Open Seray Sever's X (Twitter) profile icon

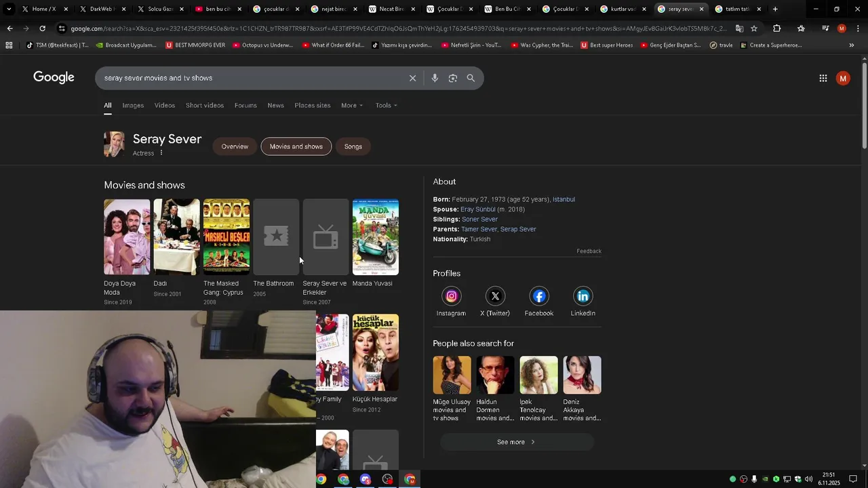tap(495, 296)
